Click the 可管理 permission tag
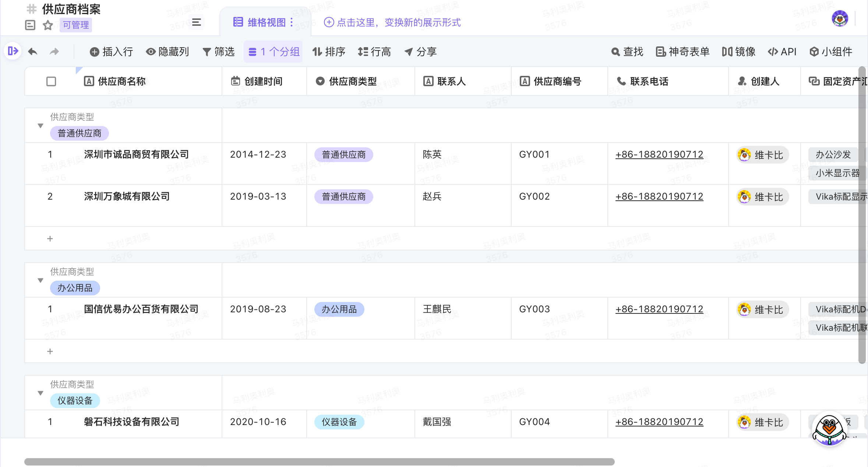The width and height of the screenshot is (868, 467). tap(76, 25)
